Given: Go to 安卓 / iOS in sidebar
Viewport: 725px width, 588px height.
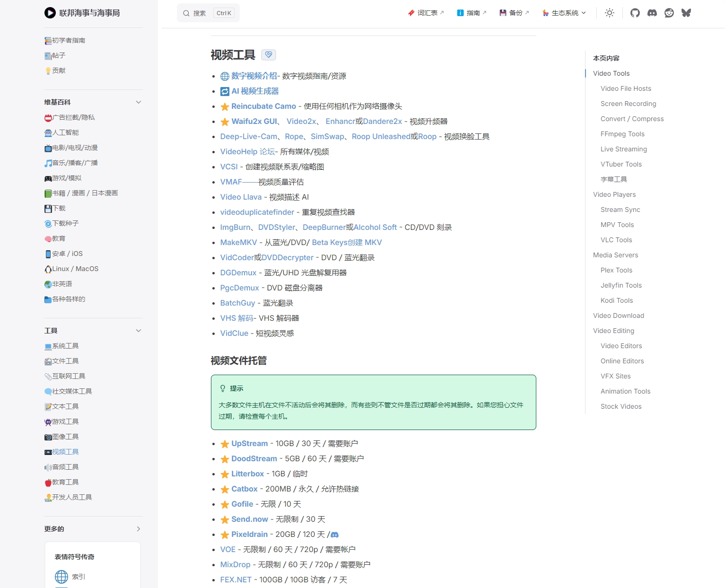Looking at the screenshot, I should point(67,254).
